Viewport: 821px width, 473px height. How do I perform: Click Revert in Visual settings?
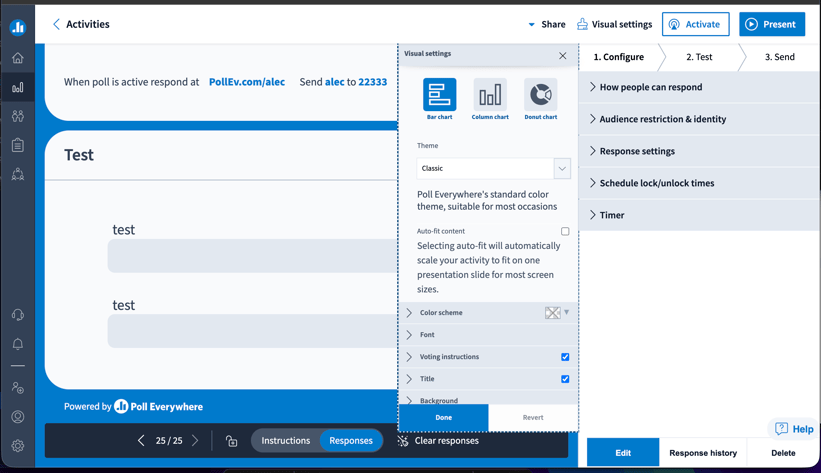point(533,417)
